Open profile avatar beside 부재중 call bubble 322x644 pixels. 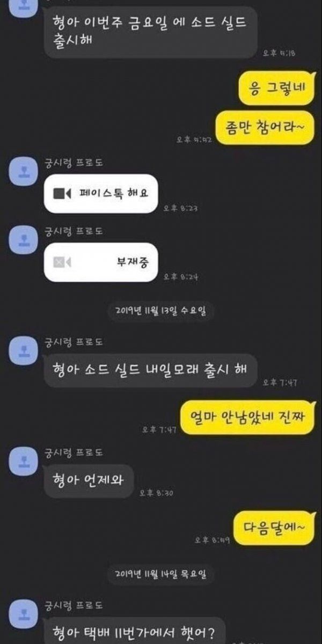[24, 238]
